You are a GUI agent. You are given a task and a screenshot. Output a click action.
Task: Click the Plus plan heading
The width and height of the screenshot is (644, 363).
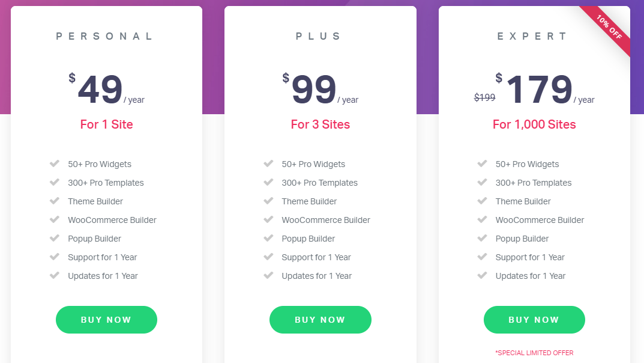(x=319, y=36)
